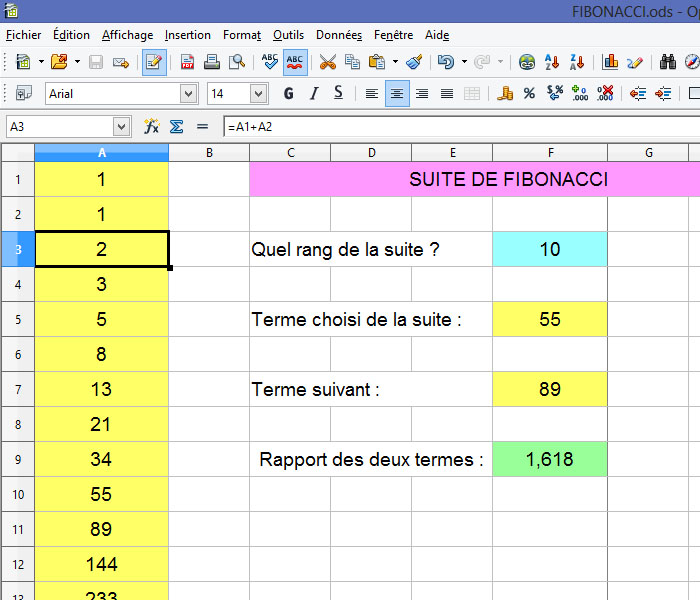Select column A header
Image resolution: width=700 pixels, height=600 pixels.
point(102,153)
